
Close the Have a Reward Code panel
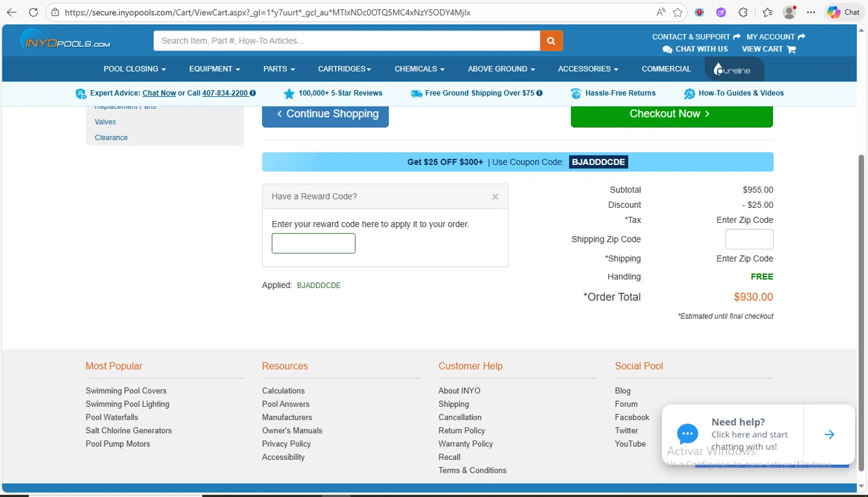click(495, 197)
